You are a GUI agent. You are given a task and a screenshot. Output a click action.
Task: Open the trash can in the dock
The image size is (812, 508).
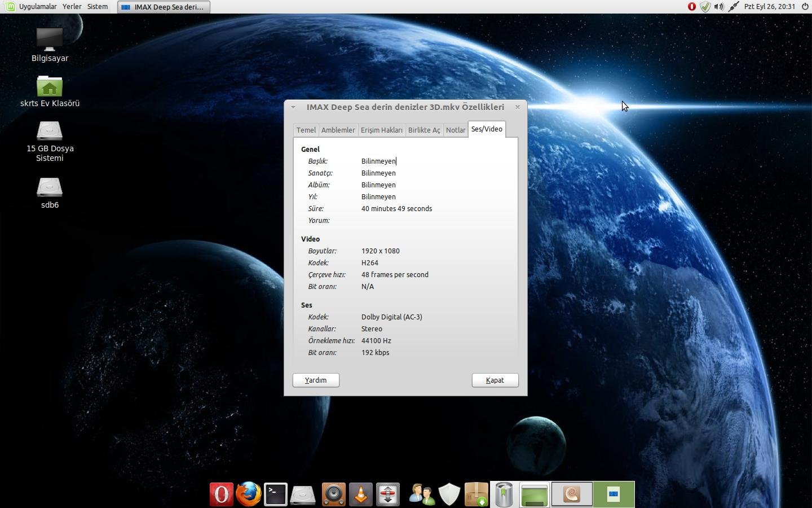(x=504, y=494)
